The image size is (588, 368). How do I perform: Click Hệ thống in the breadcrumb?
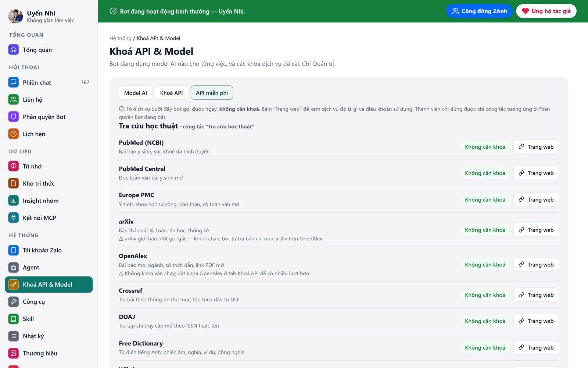(121, 38)
